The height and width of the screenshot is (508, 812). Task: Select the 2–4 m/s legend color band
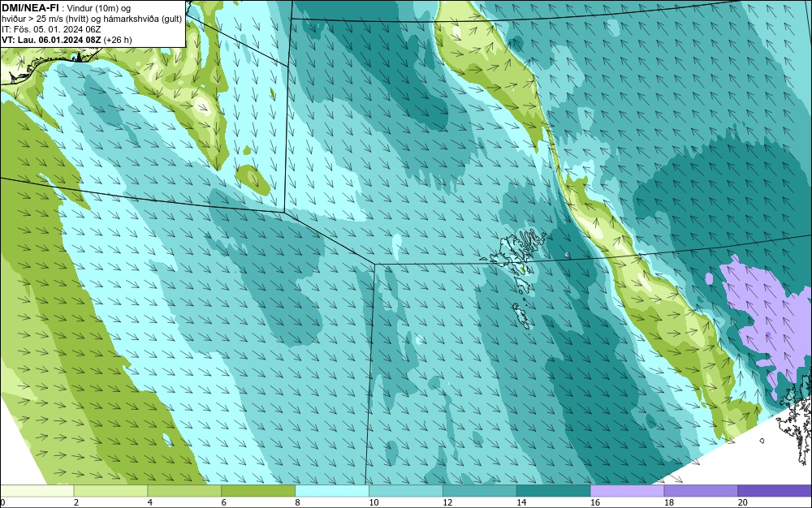pyautogui.click(x=110, y=491)
